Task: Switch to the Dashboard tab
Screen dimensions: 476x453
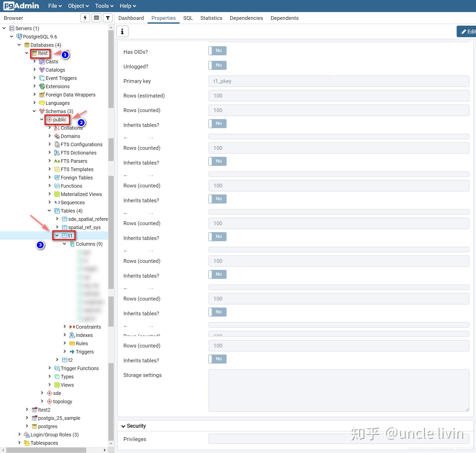Action: [131, 18]
